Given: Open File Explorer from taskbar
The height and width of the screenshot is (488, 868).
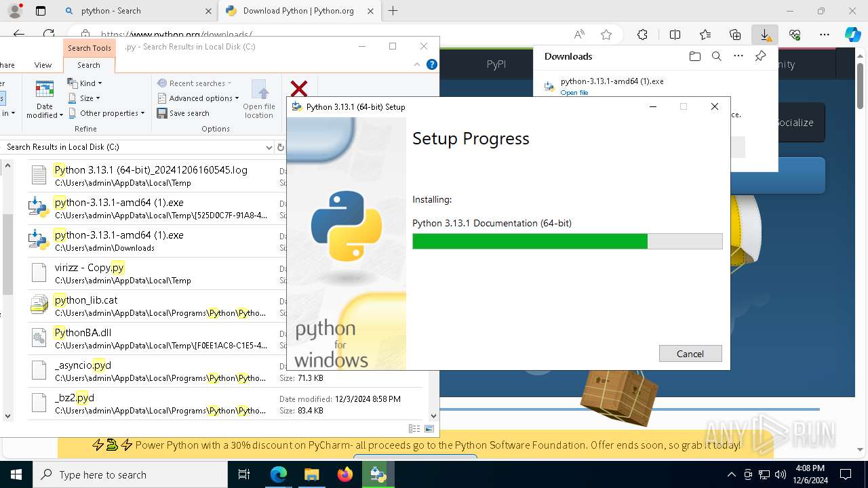Looking at the screenshot, I should click(x=311, y=474).
